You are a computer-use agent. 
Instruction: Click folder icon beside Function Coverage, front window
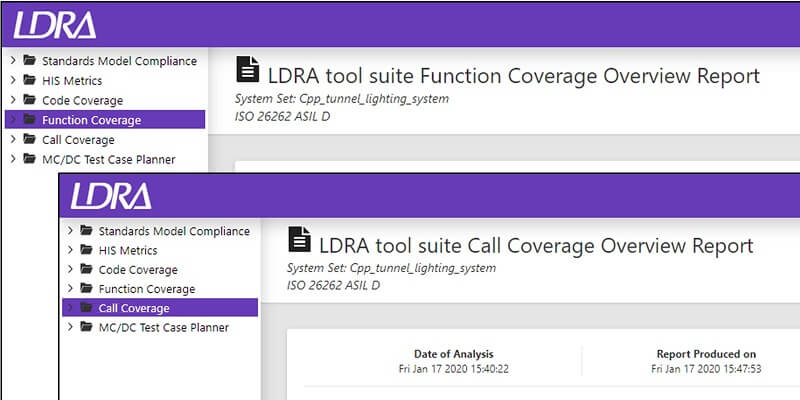pyautogui.click(x=86, y=289)
